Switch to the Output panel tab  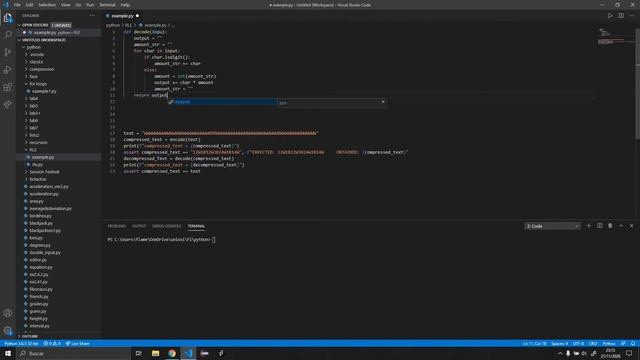pos(139,226)
